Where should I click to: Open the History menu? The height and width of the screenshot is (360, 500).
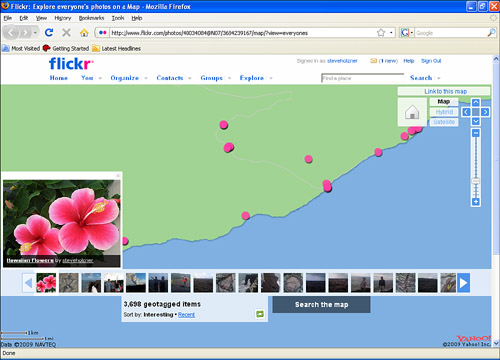(x=63, y=18)
